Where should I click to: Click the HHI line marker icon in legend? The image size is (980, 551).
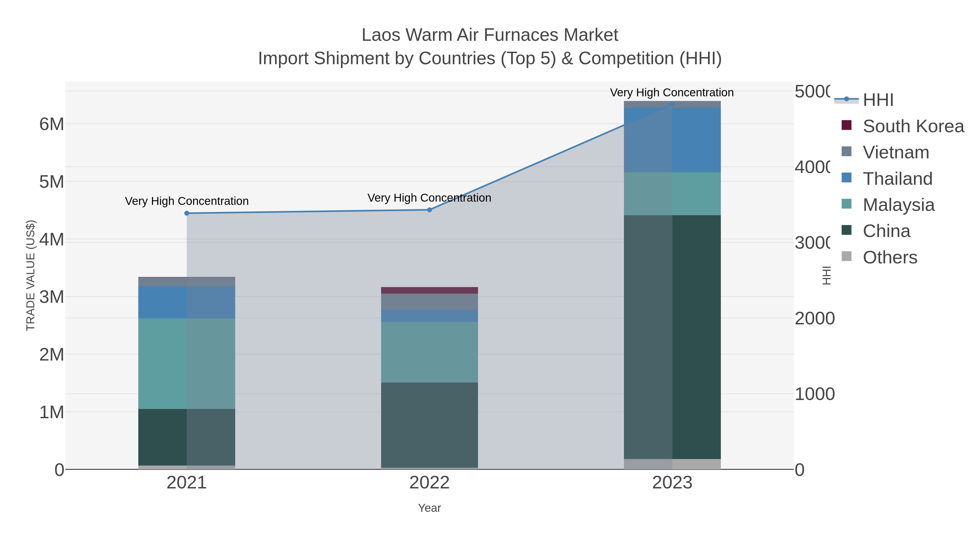pyautogui.click(x=846, y=99)
